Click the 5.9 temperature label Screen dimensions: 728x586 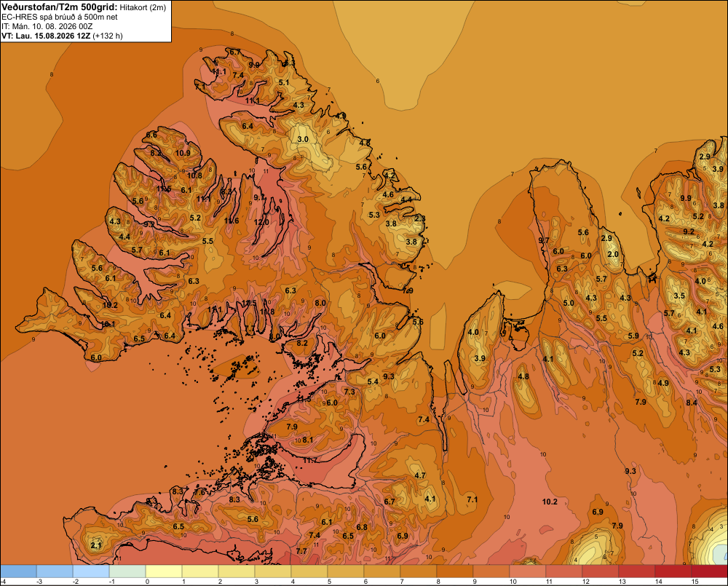633,336
